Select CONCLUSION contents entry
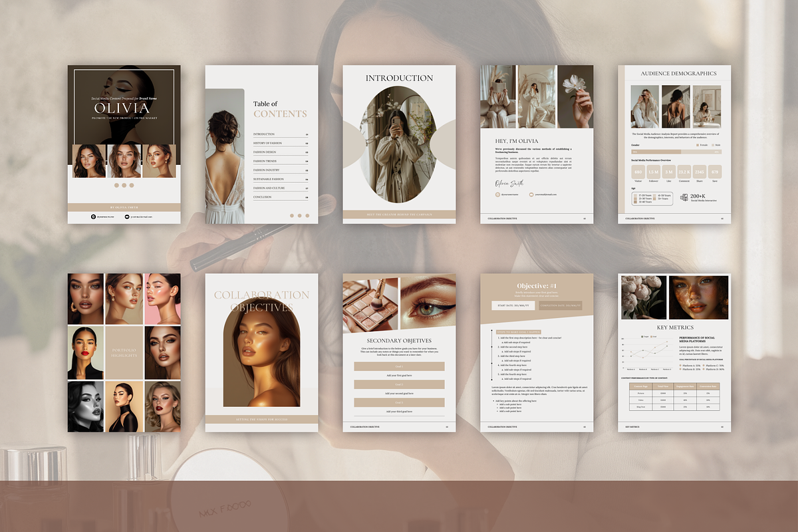 (281, 197)
